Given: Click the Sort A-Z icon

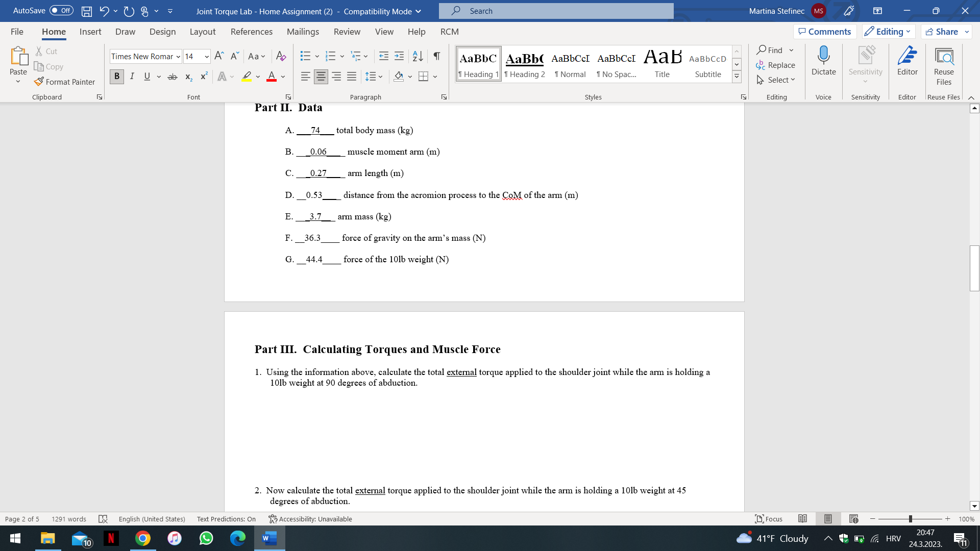Looking at the screenshot, I should coord(418,56).
